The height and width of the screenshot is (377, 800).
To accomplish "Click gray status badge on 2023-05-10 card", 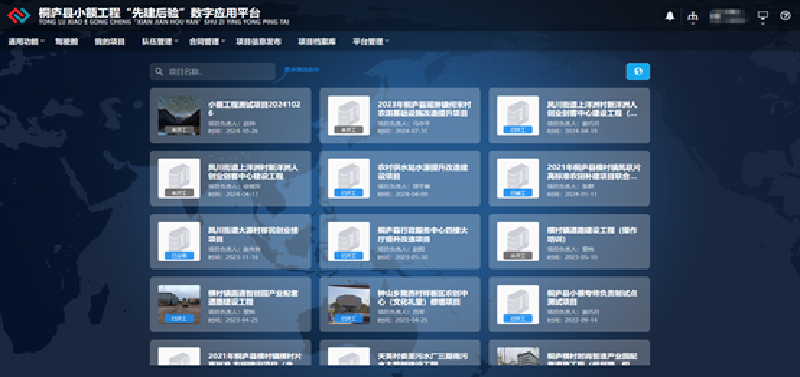I will pyautogui.click(x=518, y=256).
